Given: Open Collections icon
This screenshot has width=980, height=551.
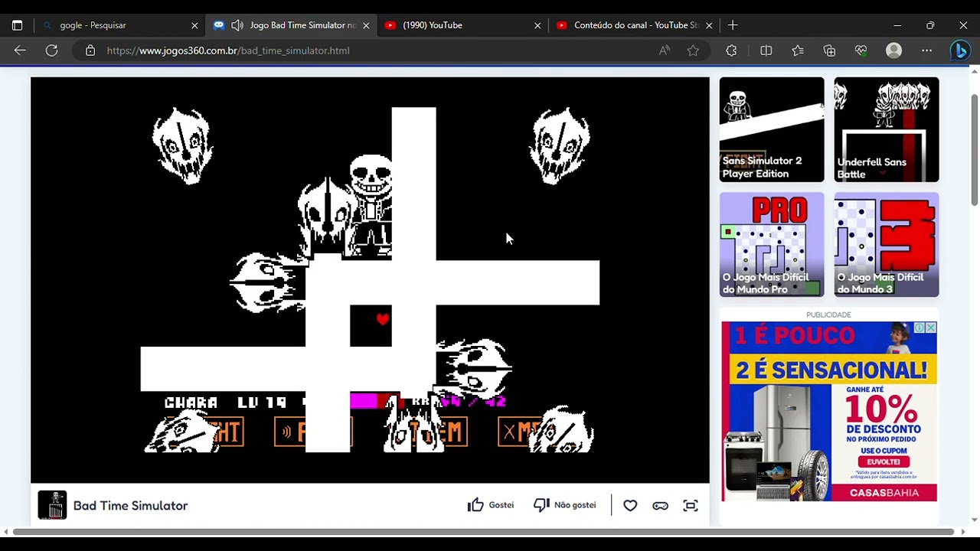Looking at the screenshot, I should [829, 51].
